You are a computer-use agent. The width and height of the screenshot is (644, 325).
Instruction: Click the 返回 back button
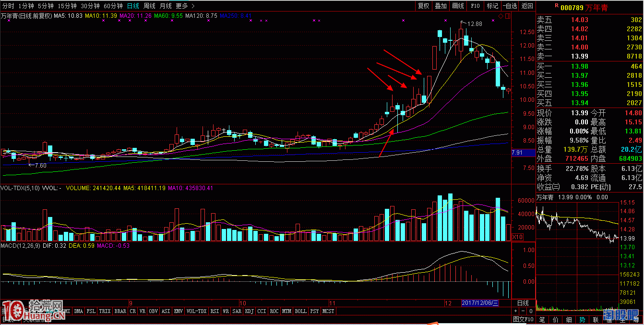[x=527, y=6]
